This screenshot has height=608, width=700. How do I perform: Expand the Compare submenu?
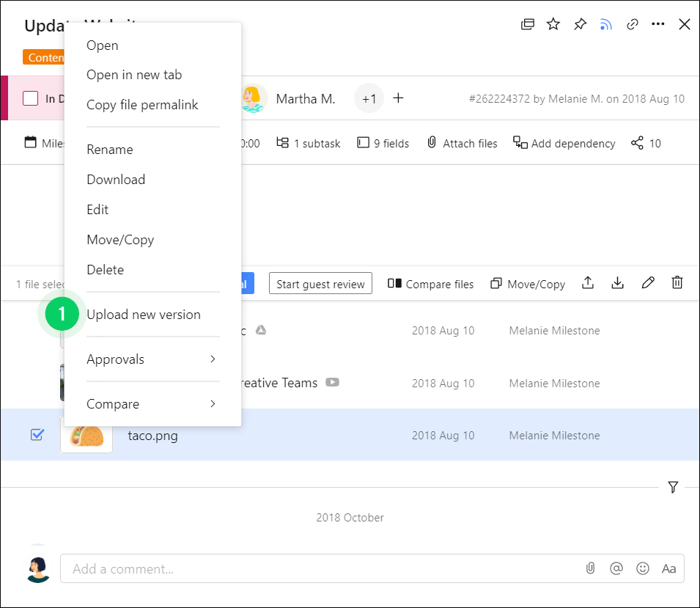[152, 404]
